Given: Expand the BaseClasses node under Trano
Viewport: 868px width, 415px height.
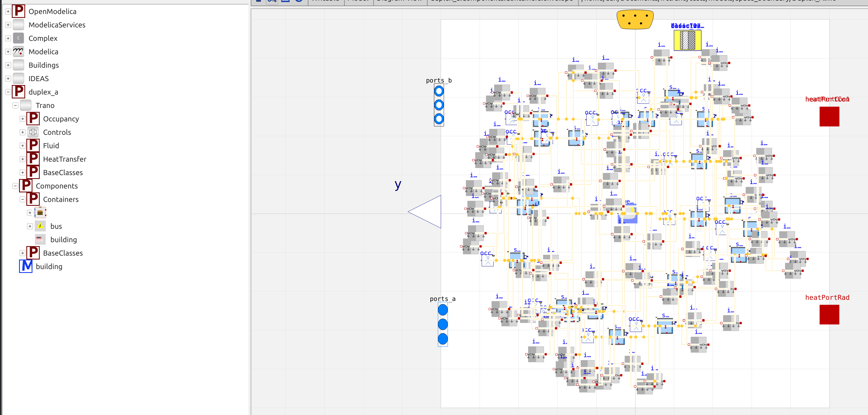Looking at the screenshot, I should tap(23, 173).
